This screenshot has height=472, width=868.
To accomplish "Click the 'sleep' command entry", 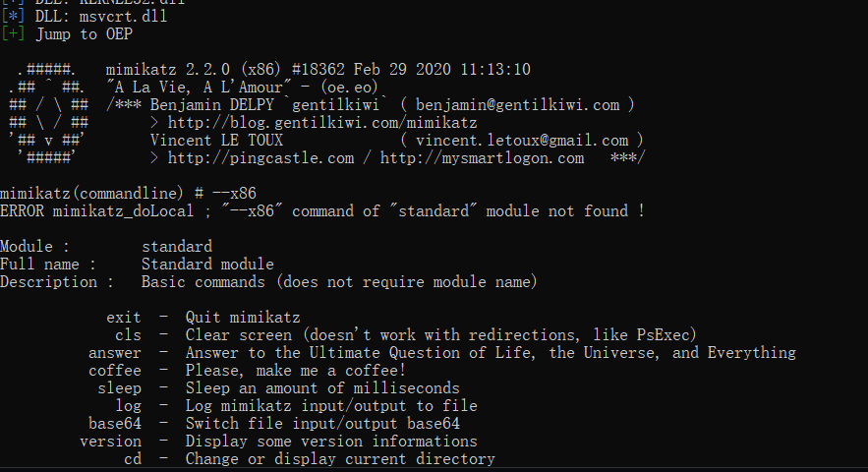I will pyautogui.click(x=119, y=388).
